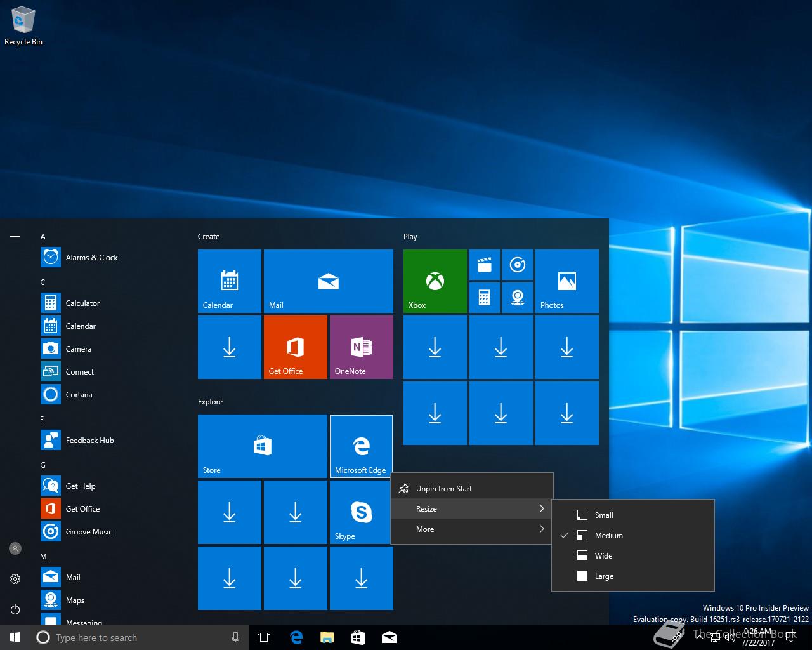Open the Xbox tile
This screenshot has width=812, height=650.
coord(435,281)
